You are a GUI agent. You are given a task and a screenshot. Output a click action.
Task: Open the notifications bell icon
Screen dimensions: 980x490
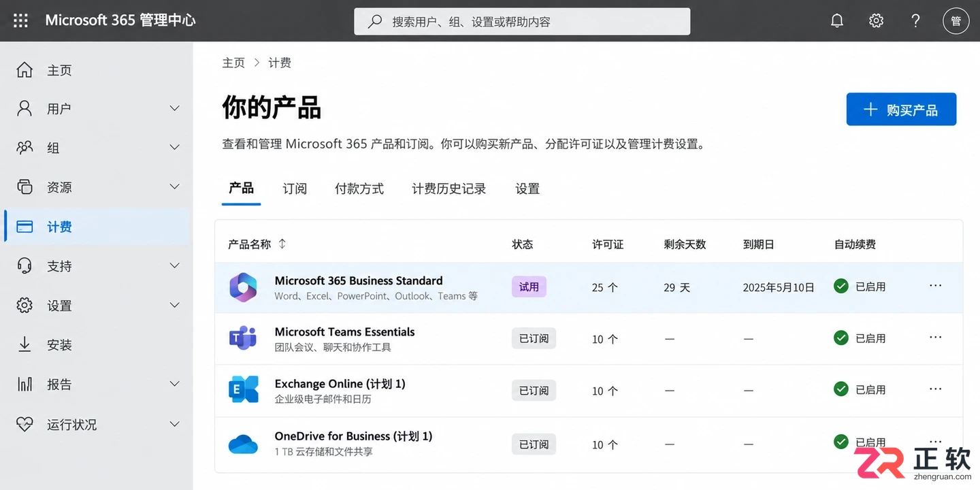coord(837,21)
